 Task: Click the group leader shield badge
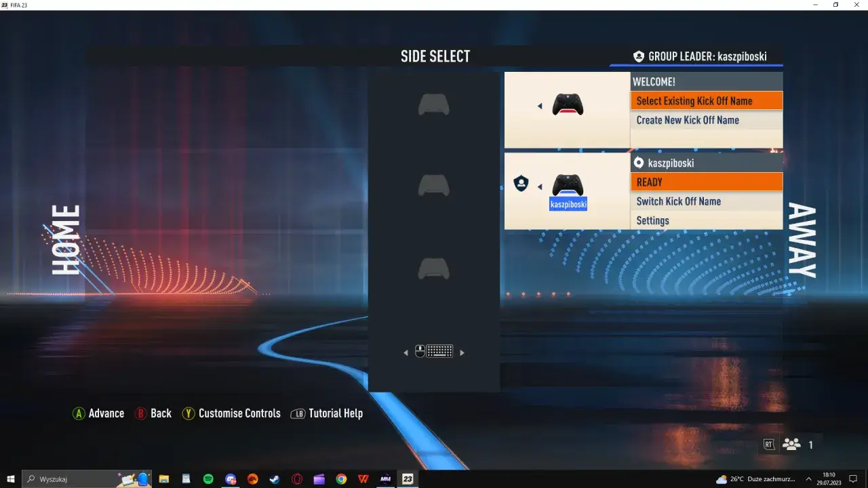[521, 183]
